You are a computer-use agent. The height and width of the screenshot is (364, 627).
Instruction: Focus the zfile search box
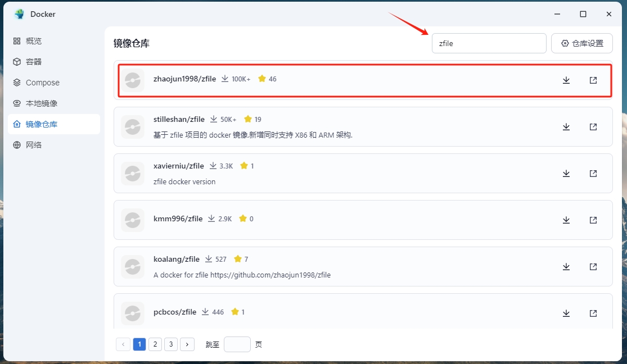click(489, 43)
